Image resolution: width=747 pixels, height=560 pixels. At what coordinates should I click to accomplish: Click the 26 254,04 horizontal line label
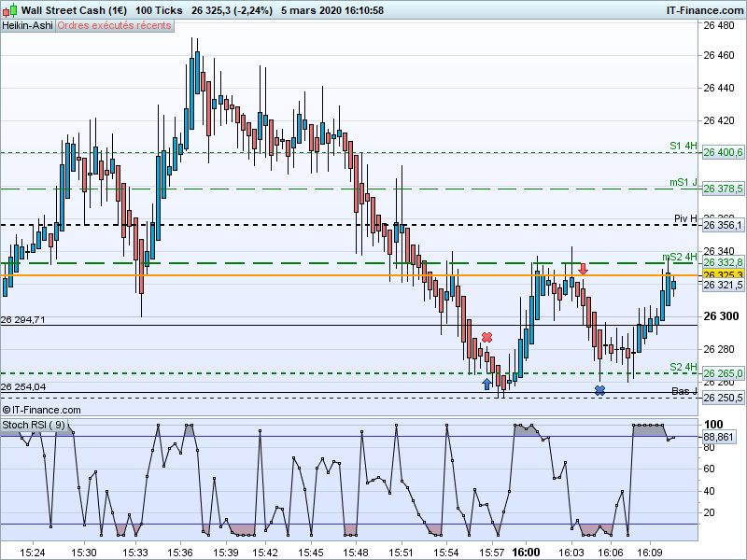tap(23, 386)
